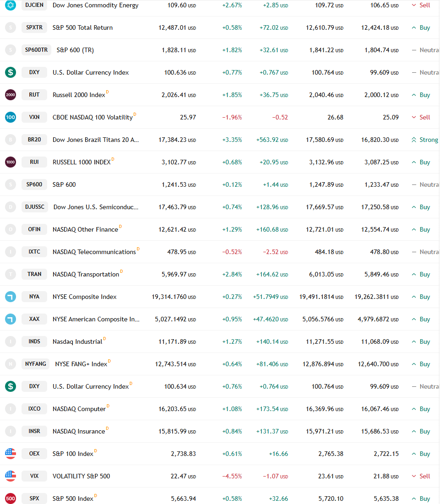Open the RUT ticker badge
This screenshot has height=504, width=440.
(34, 95)
